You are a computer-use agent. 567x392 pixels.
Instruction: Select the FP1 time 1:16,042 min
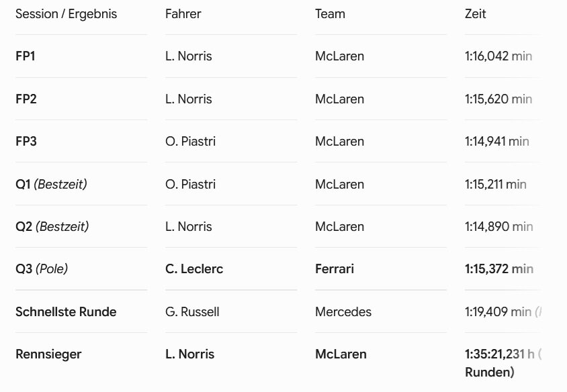pos(498,56)
